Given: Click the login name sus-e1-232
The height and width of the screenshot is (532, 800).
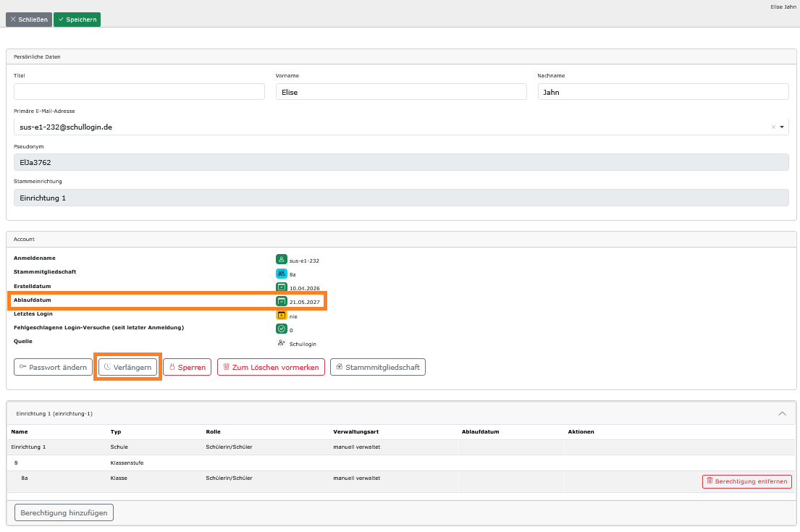Looking at the screenshot, I should (304, 261).
